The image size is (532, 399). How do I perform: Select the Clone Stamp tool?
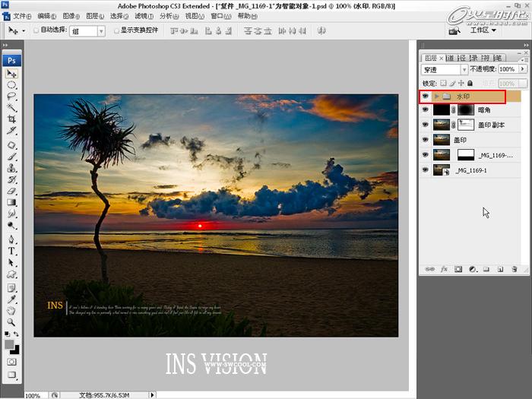click(11, 168)
